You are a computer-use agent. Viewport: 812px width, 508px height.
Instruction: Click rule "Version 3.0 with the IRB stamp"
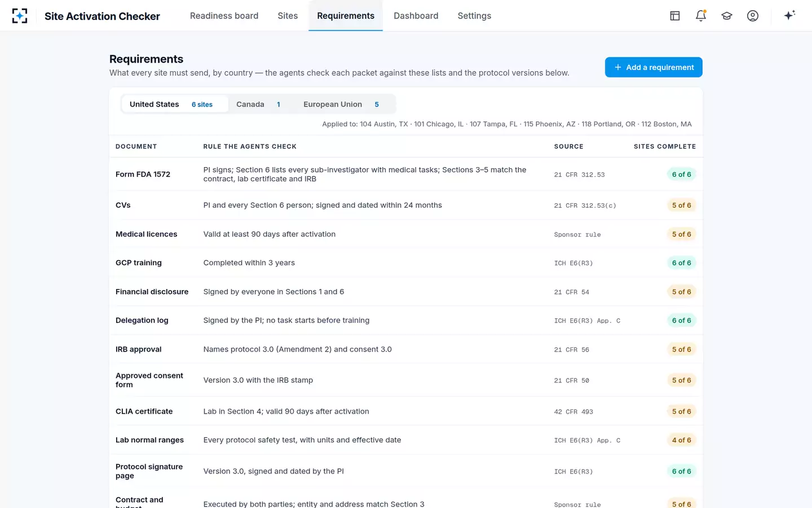click(258, 380)
